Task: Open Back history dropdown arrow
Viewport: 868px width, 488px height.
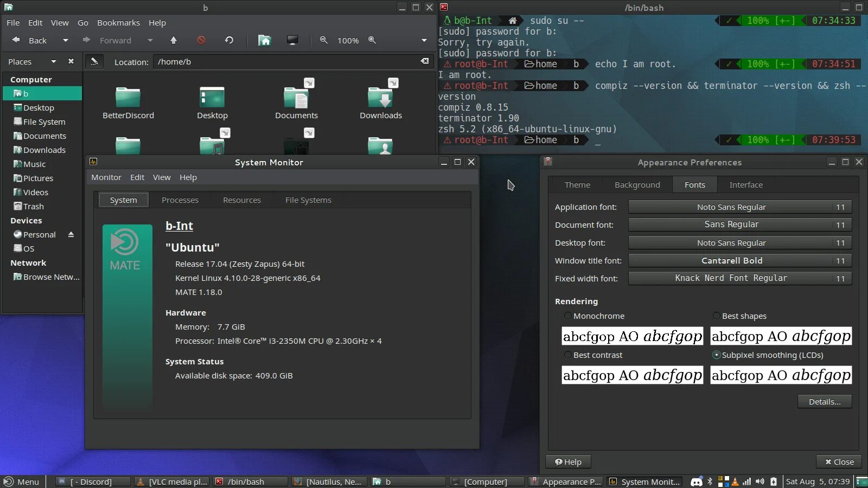Action: pos(66,40)
